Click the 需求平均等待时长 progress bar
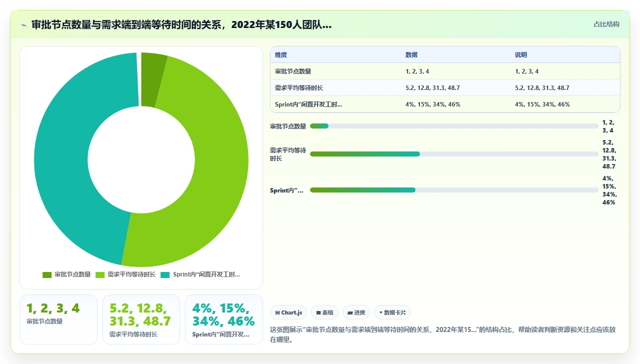This screenshot has width=640, height=364. click(454, 154)
